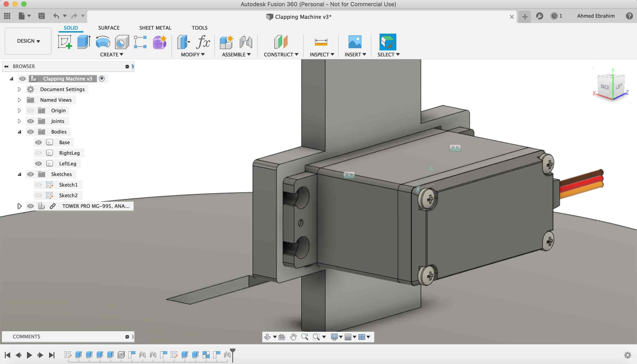Open Display Settings monitor icon
This screenshot has width=637, height=364.
[x=334, y=337]
